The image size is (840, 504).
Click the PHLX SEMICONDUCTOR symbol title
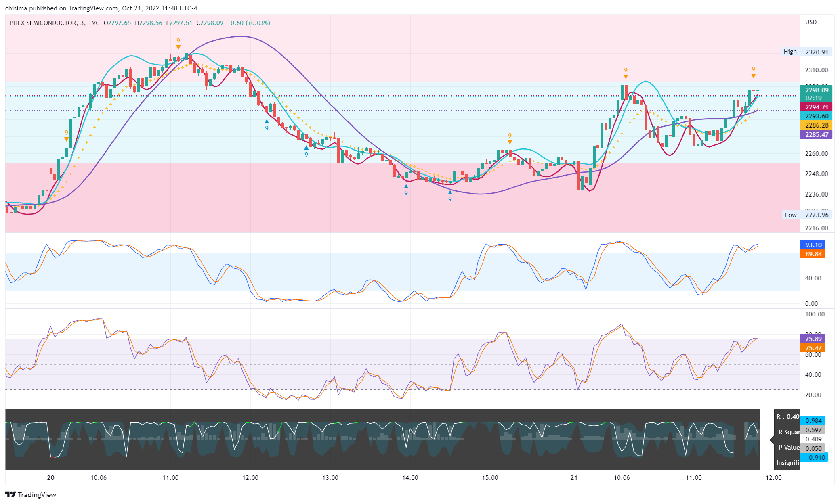[43, 23]
